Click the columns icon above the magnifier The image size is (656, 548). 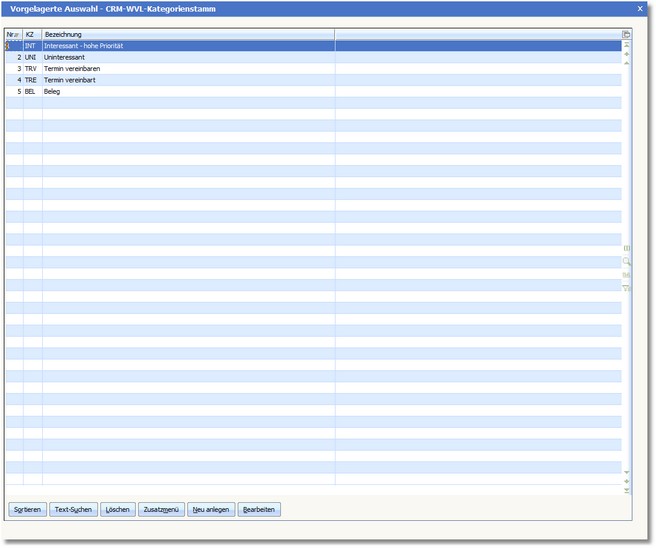(x=627, y=248)
